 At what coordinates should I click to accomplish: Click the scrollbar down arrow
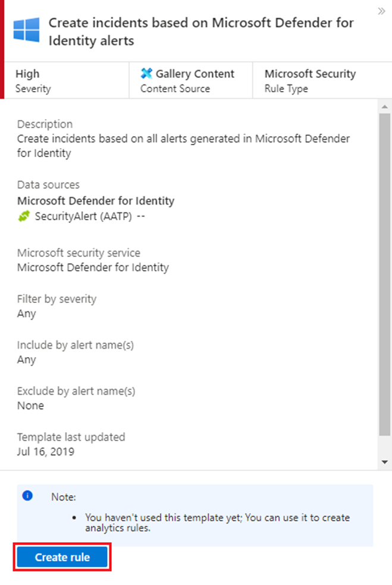tap(384, 462)
